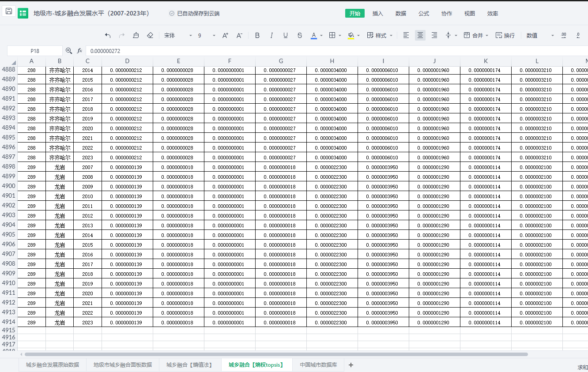Align text left
This screenshot has width=588, height=372.
pyautogui.click(x=406, y=35)
